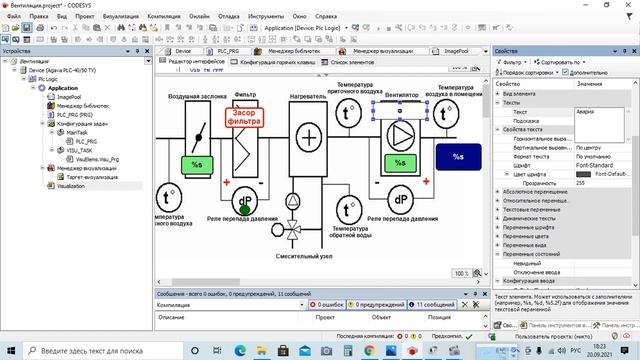This screenshot has height=360, width=640.
Task: Toggle the Дополнительно checkbox in the properties panel
Action: click(x=565, y=72)
